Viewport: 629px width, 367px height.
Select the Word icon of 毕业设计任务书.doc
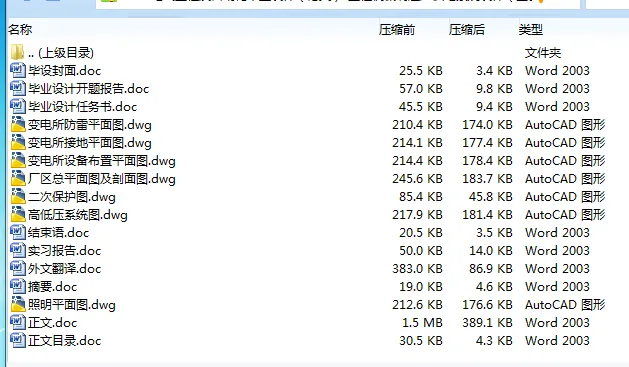tap(17, 106)
